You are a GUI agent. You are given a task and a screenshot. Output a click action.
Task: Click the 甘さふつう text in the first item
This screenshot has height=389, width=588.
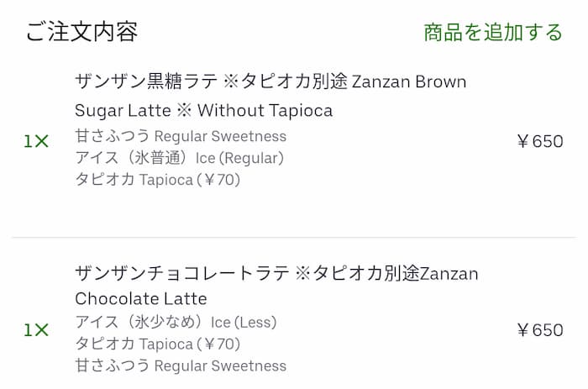click(x=113, y=136)
